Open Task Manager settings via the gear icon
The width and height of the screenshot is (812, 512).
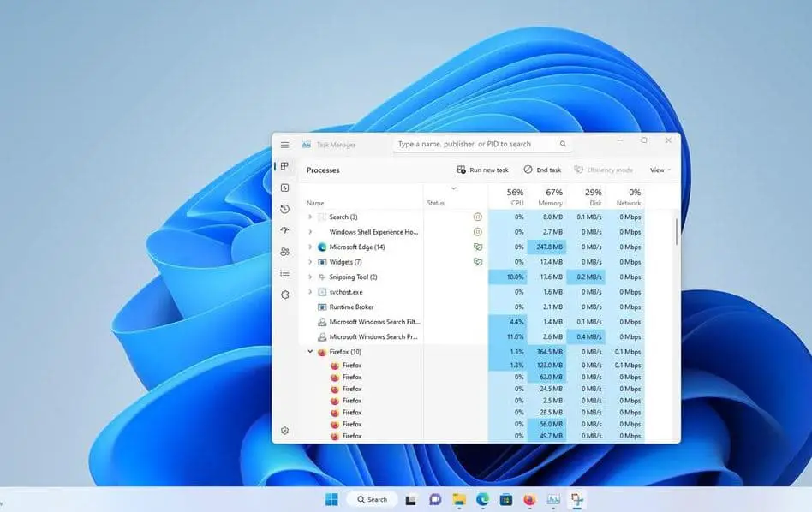[x=284, y=430]
